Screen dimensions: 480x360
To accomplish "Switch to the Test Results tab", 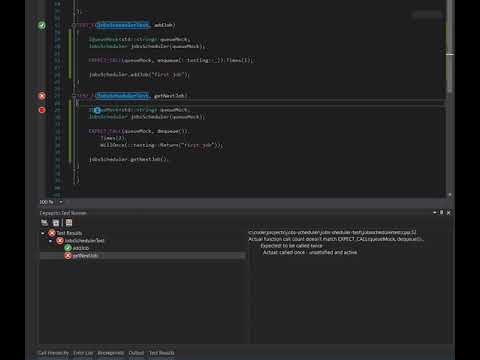I will tap(161, 353).
